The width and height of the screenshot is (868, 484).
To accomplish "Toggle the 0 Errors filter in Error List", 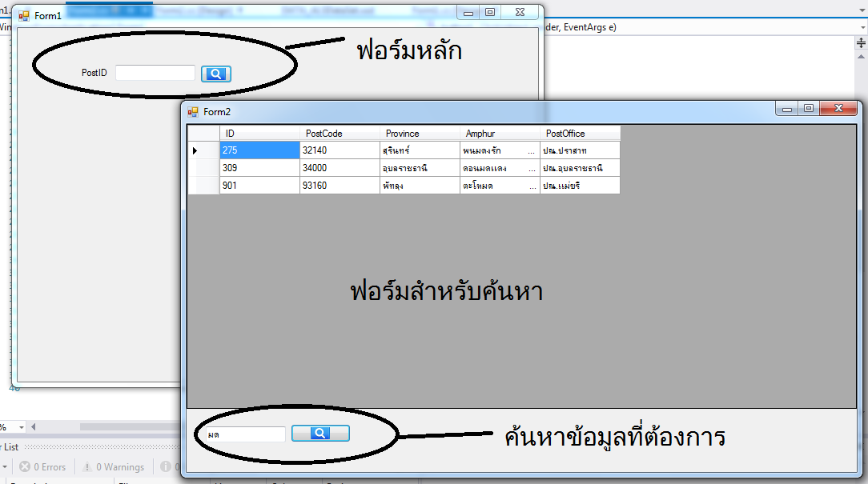I will click(x=43, y=467).
